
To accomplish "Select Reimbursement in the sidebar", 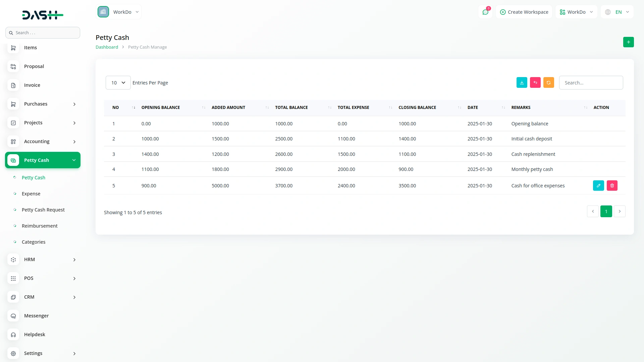I will pos(40,226).
